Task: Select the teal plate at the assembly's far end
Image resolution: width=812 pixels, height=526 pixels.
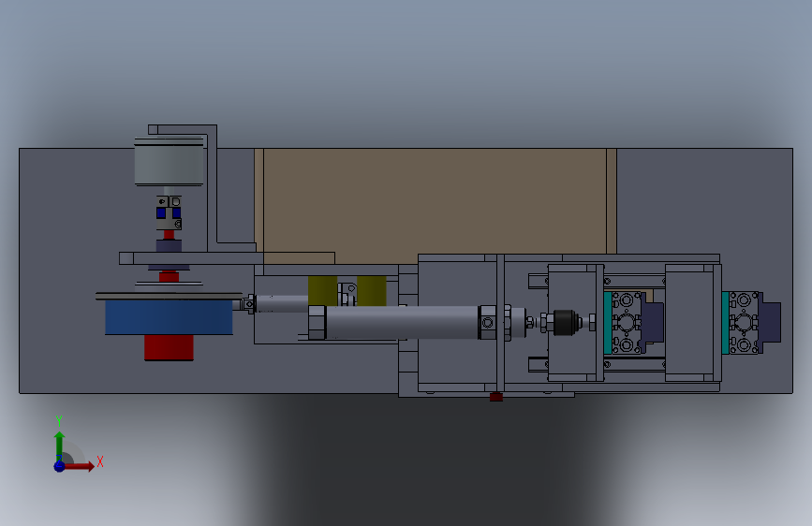Action: 725,323
